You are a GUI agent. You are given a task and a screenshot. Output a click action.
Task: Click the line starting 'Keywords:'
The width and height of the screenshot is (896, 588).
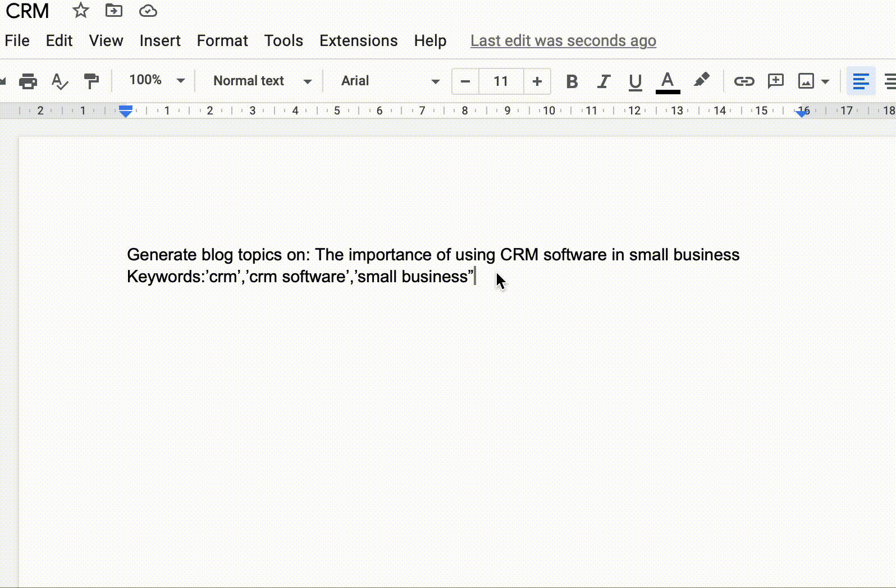[300, 277]
